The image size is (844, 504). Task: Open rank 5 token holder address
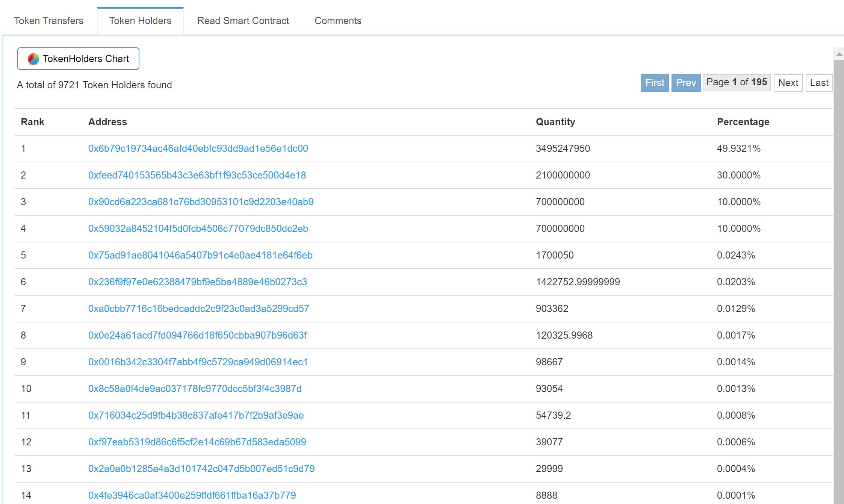pyautogui.click(x=198, y=254)
